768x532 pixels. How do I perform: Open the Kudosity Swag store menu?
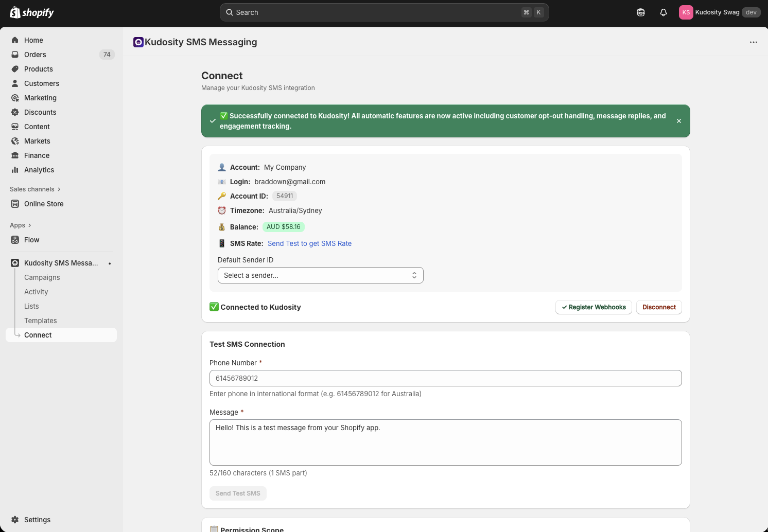tap(720, 12)
